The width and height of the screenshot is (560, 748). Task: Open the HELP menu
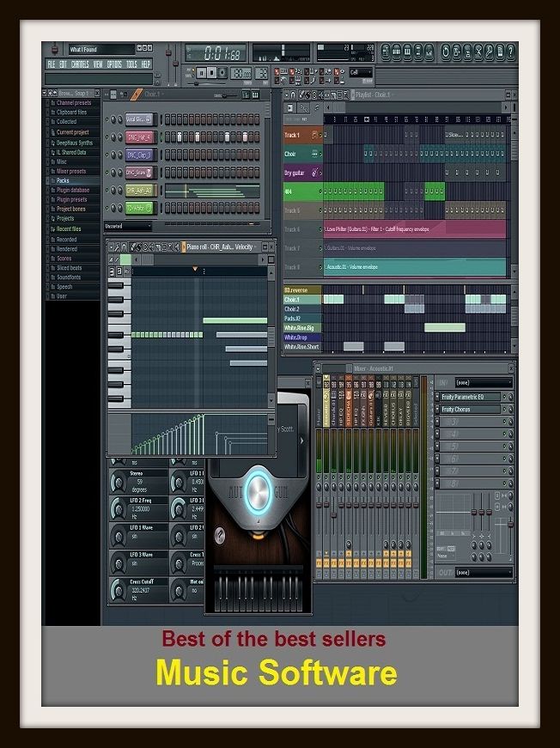(145, 64)
